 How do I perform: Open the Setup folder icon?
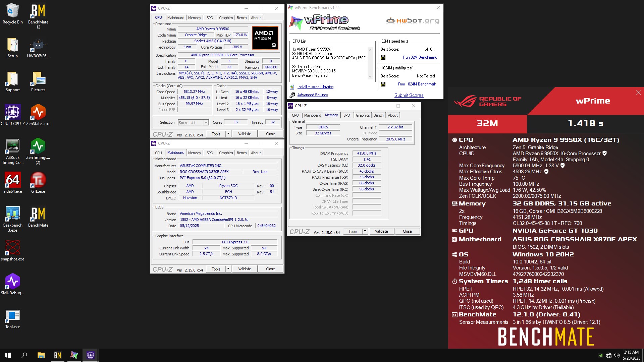pos(13,47)
